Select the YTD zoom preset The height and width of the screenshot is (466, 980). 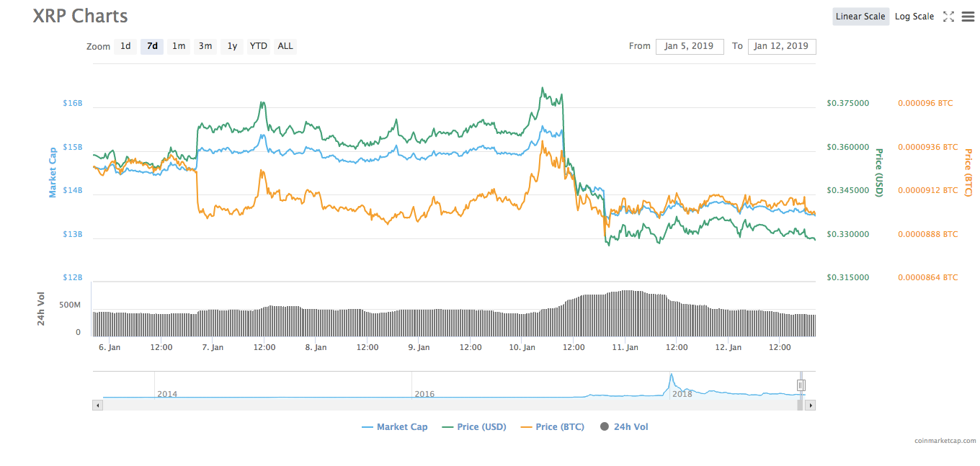[x=257, y=46]
